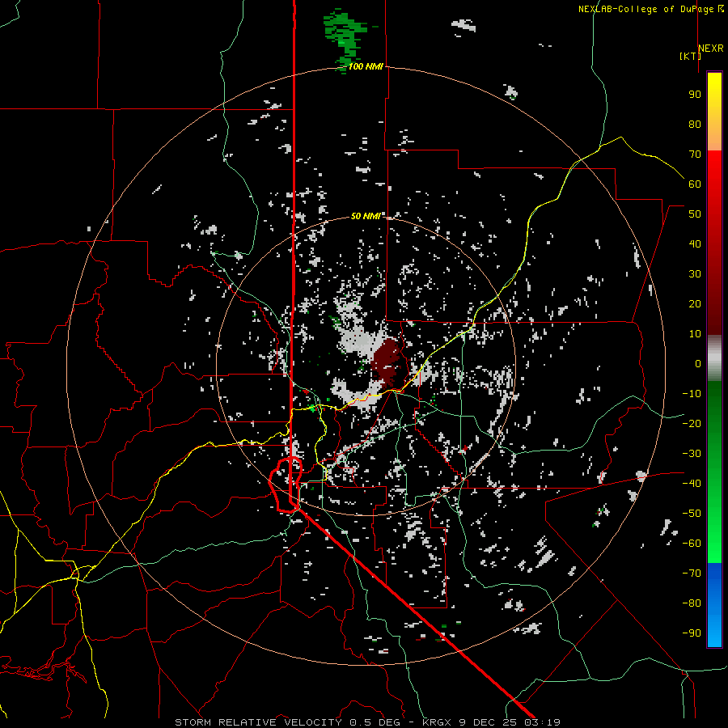Click the 0 value on velocity scale
The height and width of the screenshot is (728, 728).
pos(698,363)
